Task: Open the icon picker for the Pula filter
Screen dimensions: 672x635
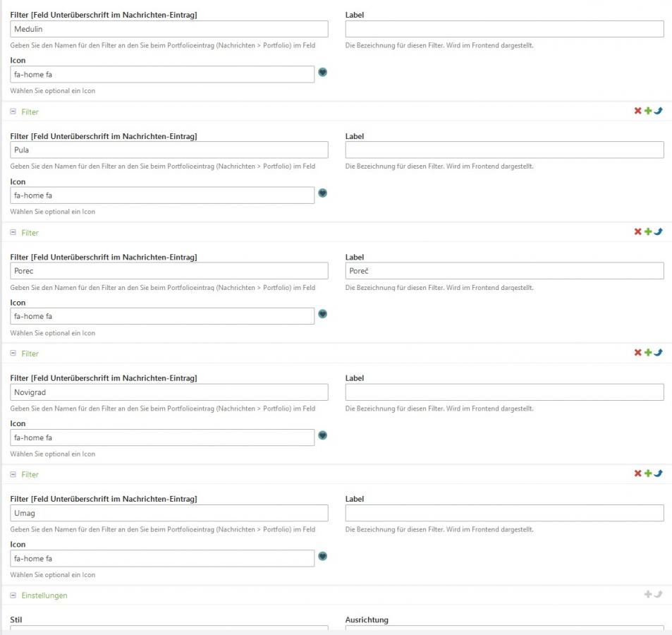Action: coord(323,193)
